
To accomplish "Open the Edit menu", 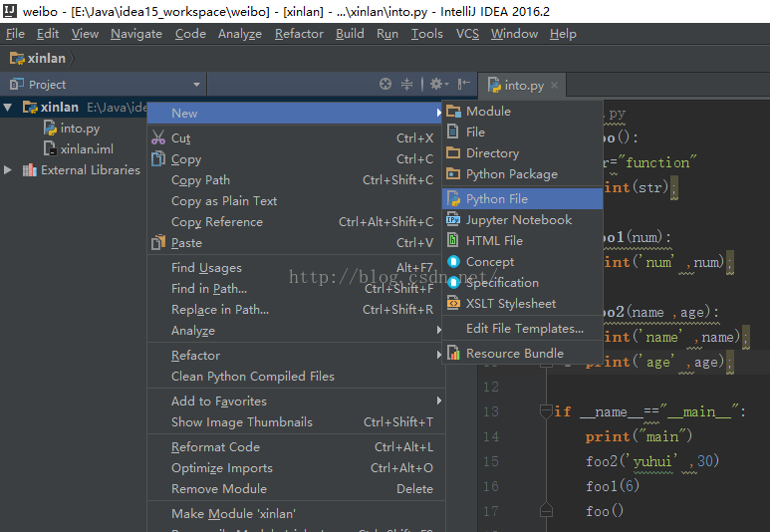I will [48, 34].
